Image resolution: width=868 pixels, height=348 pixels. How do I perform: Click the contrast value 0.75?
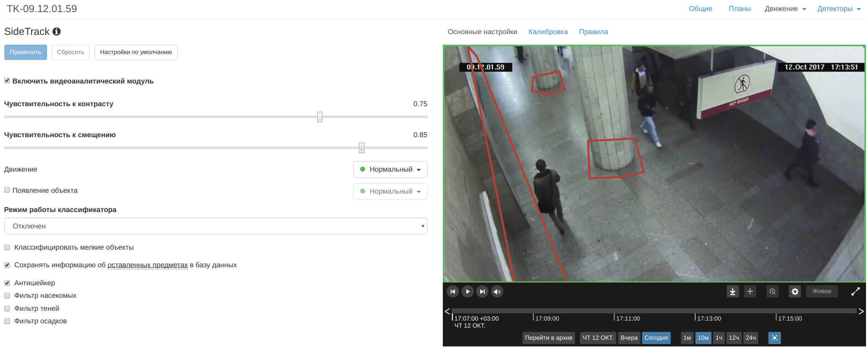click(x=420, y=104)
